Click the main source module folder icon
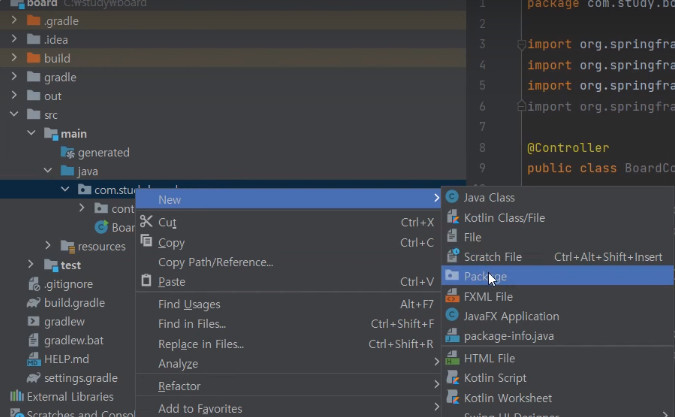The height and width of the screenshot is (417, 675). (51, 134)
